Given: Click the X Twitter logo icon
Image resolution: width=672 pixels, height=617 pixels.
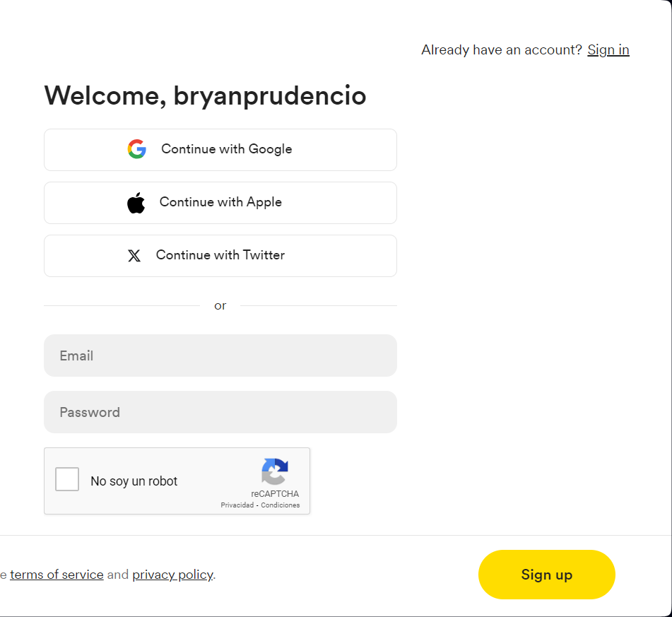Looking at the screenshot, I should coord(134,256).
